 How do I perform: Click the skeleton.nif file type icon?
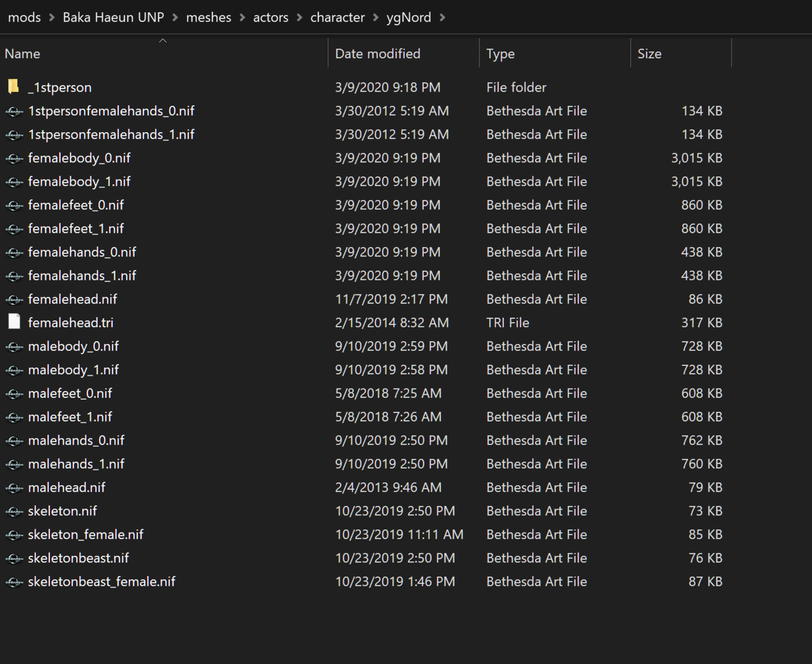pos(14,510)
